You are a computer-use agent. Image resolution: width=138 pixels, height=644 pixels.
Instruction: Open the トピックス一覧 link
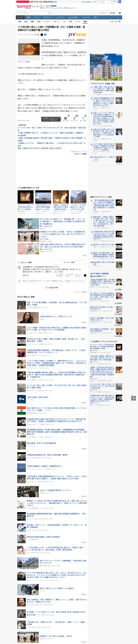click(x=115, y=21)
